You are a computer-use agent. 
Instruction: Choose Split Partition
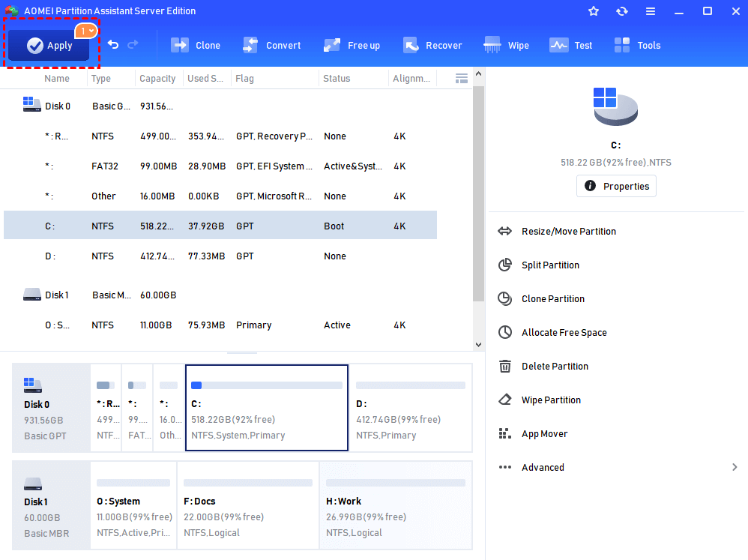(x=550, y=265)
